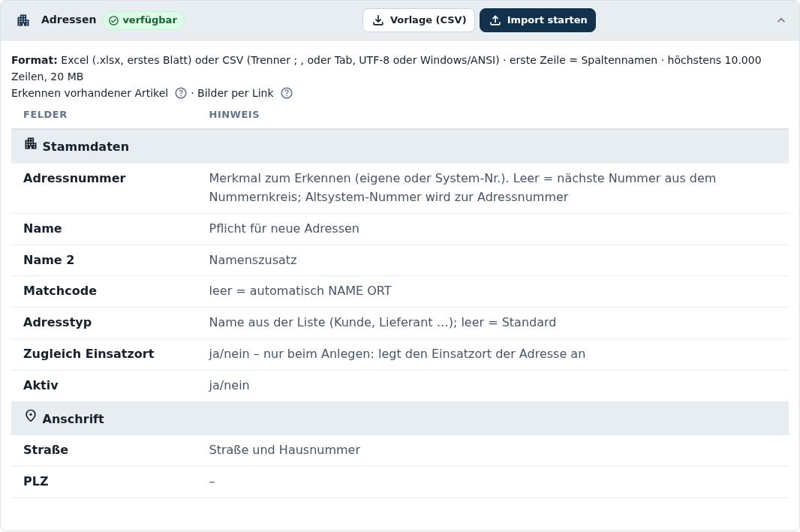
Task: Open help icon next to Erkennen vorhandener Artikel
Action: tap(181, 93)
